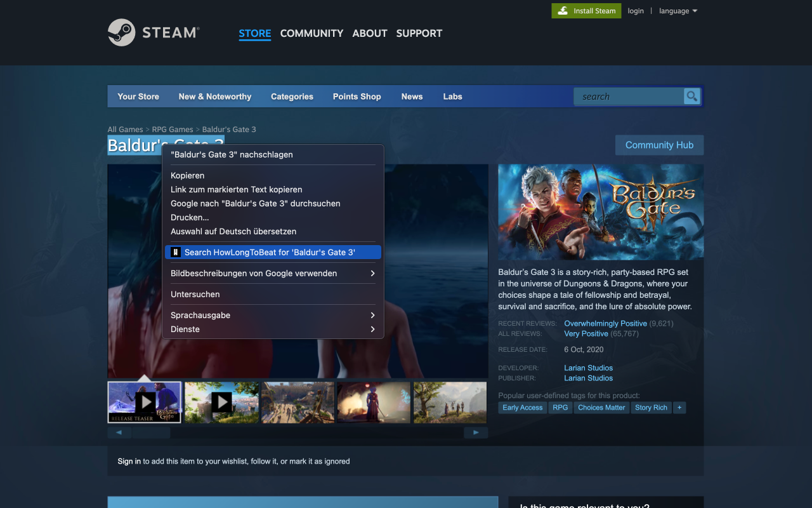Click the store search input field
This screenshot has width=812, height=508.
coord(629,97)
